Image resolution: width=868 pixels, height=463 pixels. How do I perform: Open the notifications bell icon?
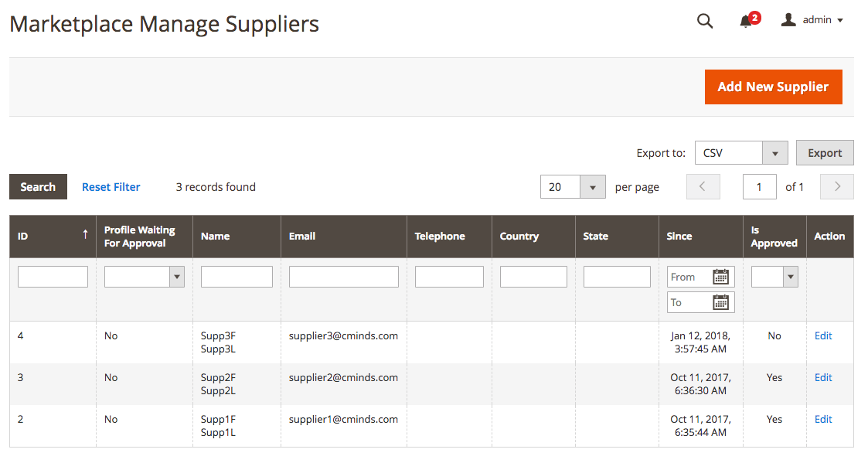pyautogui.click(x=746, y=21)
